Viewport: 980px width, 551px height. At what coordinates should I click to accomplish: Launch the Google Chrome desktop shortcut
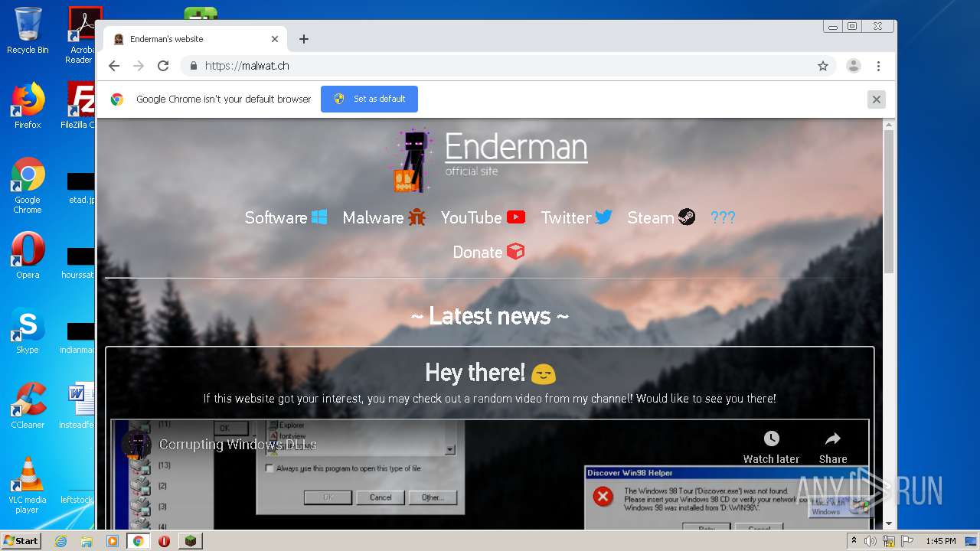point(28,185)
